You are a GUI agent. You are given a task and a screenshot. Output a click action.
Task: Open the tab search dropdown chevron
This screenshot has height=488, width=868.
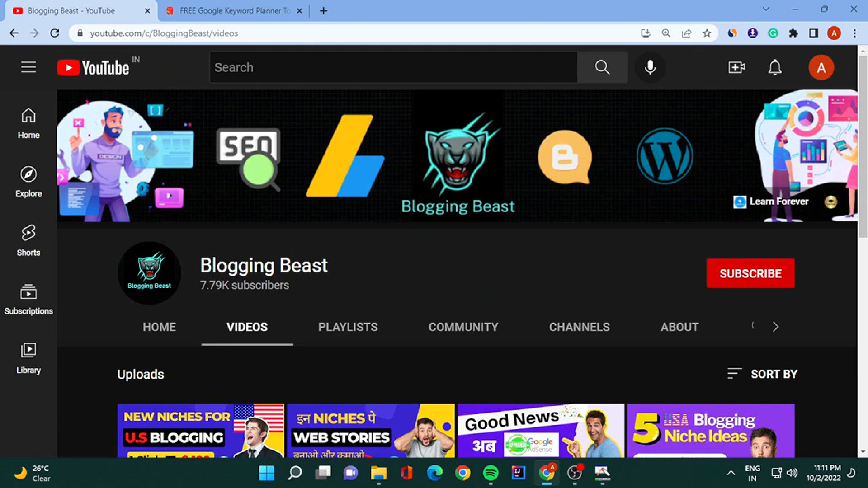(x=766, y=9)
